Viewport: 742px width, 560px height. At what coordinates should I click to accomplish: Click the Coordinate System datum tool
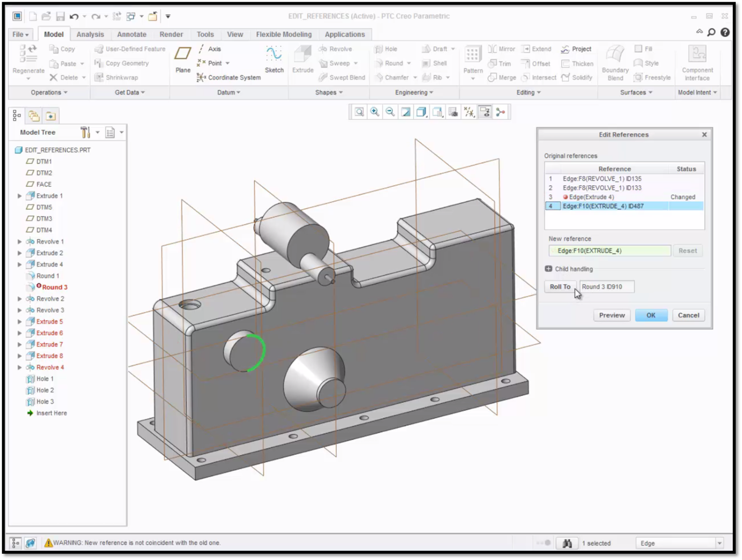pyautogui.click(x=229, y=77)
